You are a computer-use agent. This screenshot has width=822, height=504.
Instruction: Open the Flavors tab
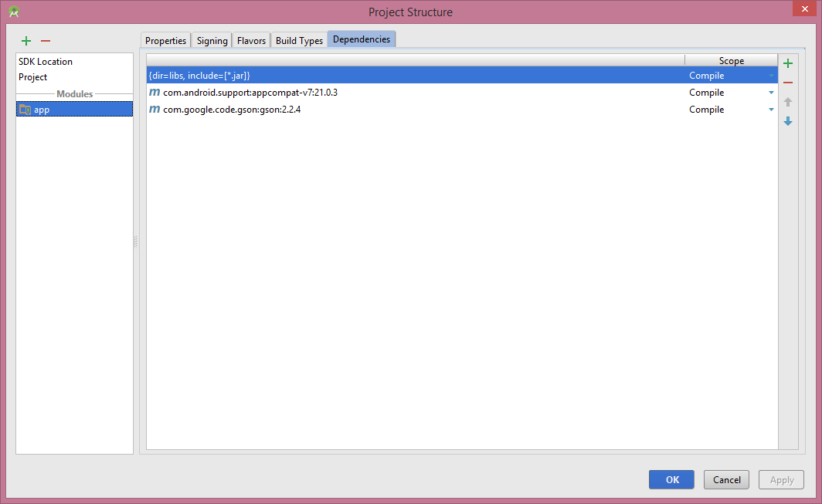251,39
